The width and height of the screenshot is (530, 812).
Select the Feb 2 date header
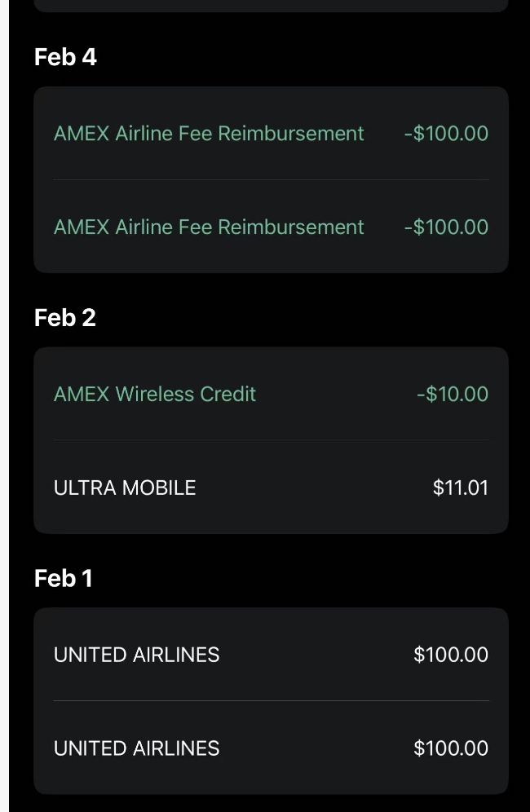tap(65, 318)
